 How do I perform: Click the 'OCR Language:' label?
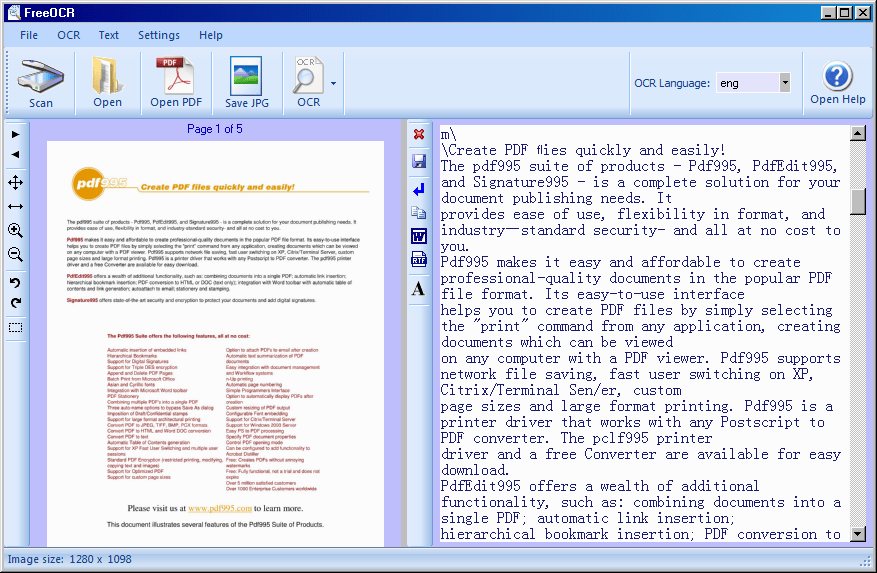[672, 83]
